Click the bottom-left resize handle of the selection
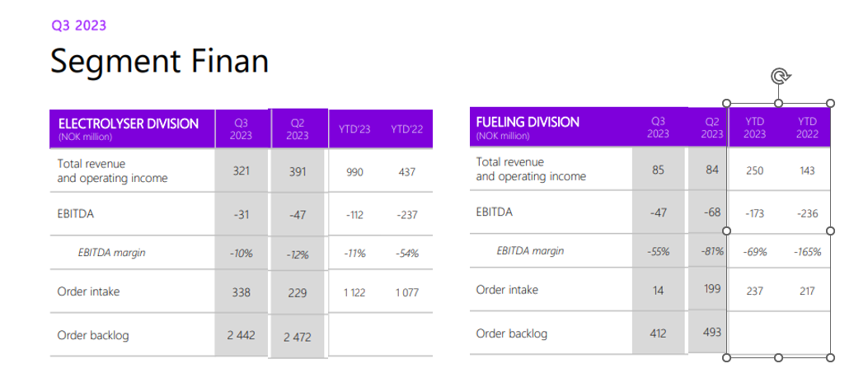The width and height of the screenshot is (868, 387). pyautogui.click(x=726, y=357)
